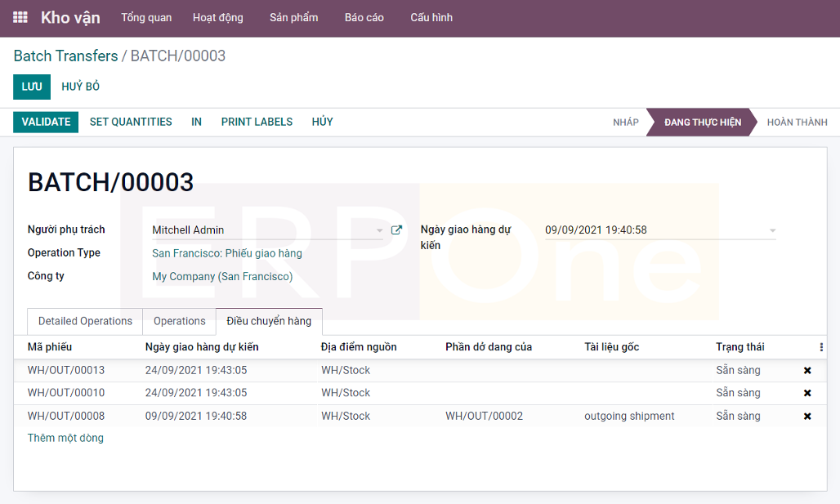
Task: Open transfer WH/OUT/00008 row
Action: [x=420, y=416]
